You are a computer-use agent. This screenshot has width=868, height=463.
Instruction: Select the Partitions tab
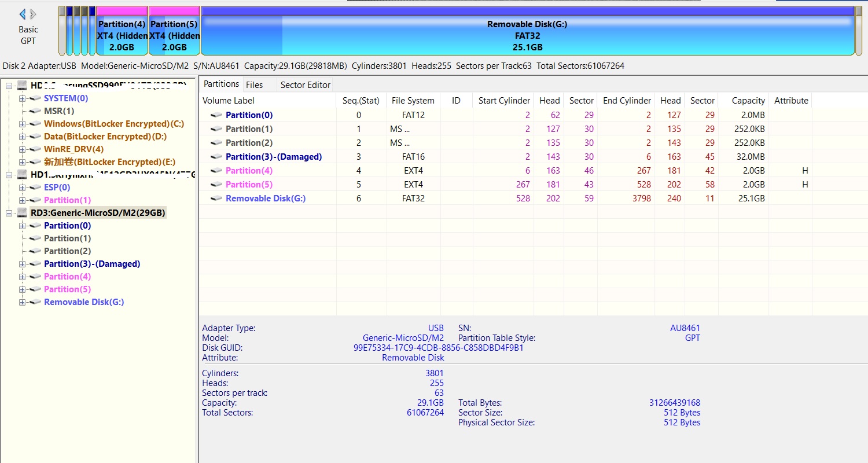pos(221,84)
